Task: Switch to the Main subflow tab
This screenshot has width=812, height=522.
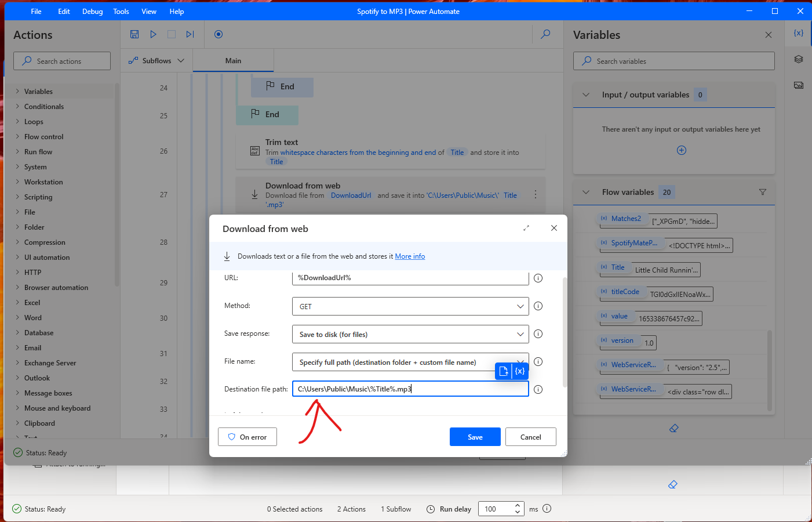Action: [x=232, y=60]
